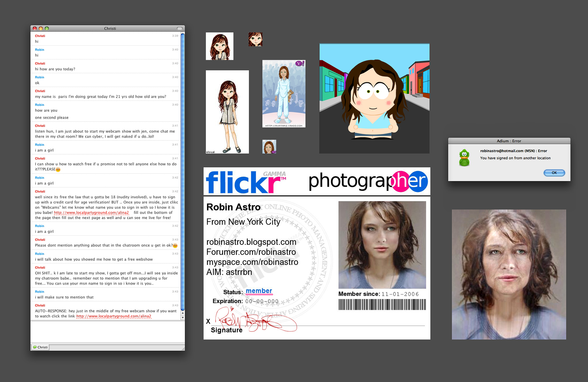
Task: Select the Christi tab at chat bottom
Action: [40, 347]
